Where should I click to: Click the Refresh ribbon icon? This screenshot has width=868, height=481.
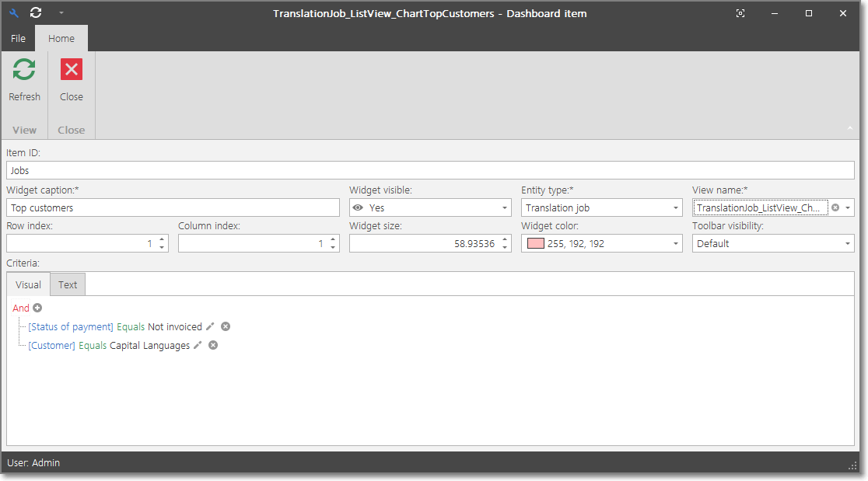[24, 70]
